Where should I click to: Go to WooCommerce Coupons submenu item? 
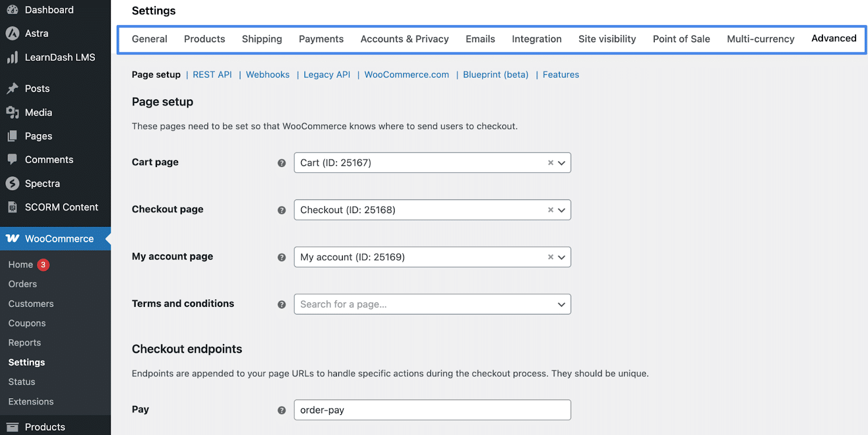(27, 323)
